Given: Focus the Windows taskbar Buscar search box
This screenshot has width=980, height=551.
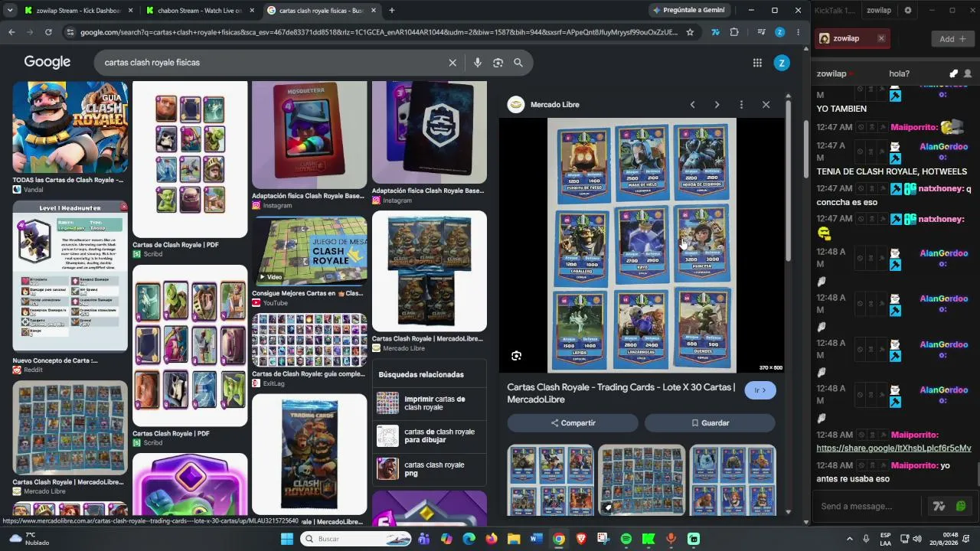Looking at the screenshot, I should click(355, 539).
